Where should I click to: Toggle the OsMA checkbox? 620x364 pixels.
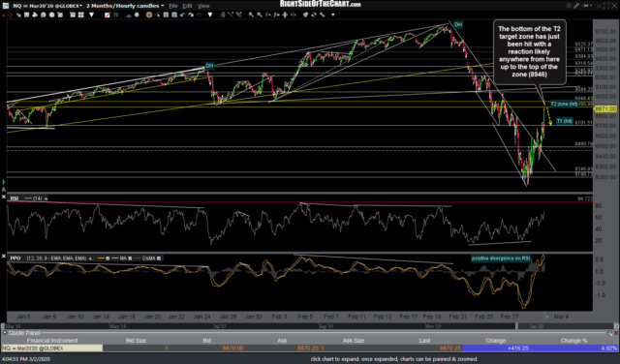click(159, 258)
